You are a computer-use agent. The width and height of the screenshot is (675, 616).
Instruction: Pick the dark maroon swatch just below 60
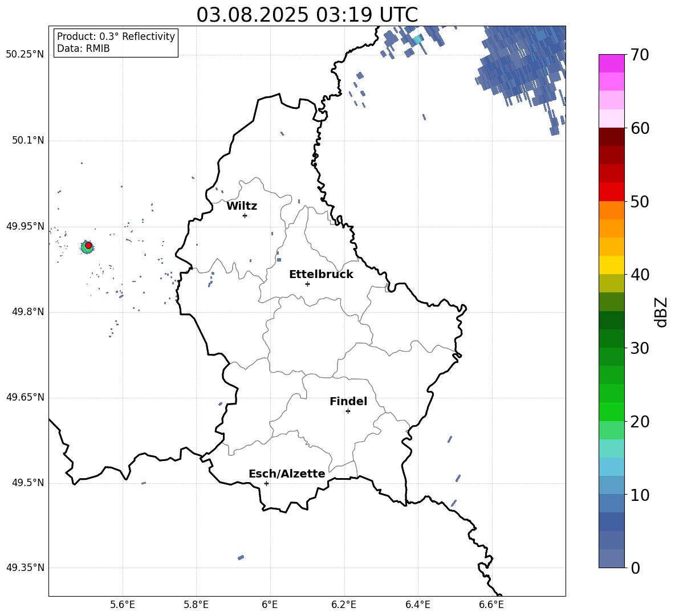[612, 137]
